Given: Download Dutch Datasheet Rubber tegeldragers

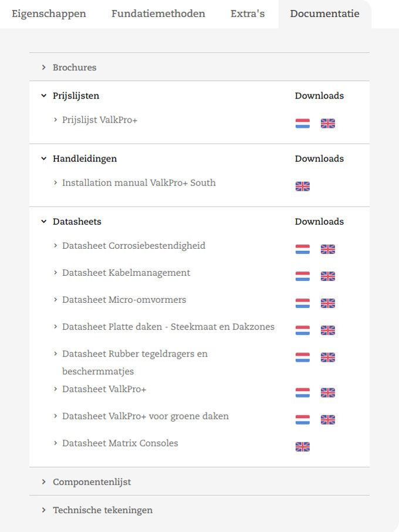Looking at the screenshot, I should pos(302,357).
